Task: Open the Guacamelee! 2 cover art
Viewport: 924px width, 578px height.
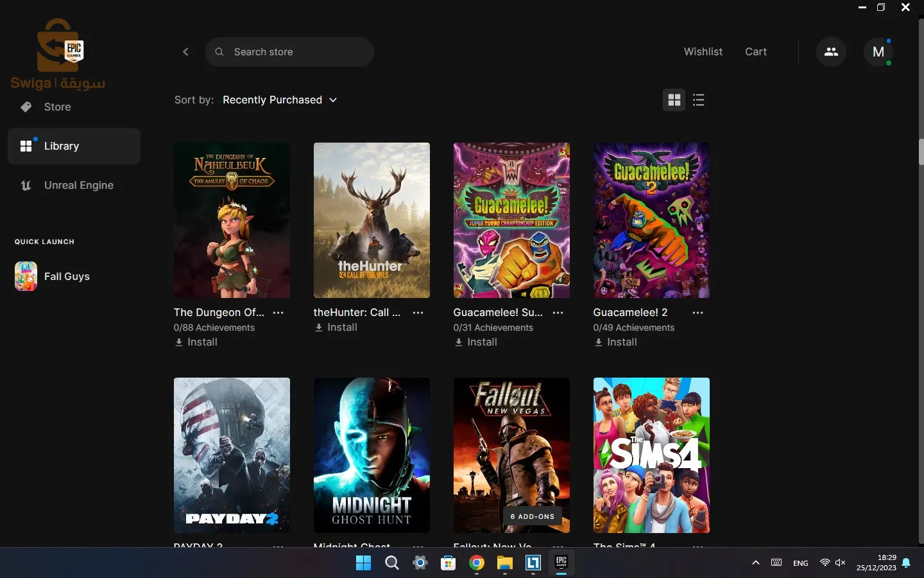Action: [651, 220]
